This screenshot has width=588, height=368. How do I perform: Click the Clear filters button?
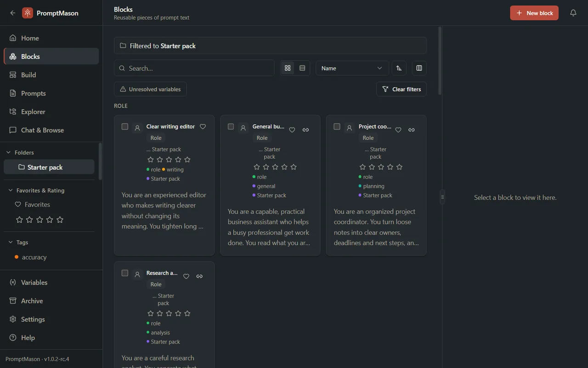click(401, 89)
